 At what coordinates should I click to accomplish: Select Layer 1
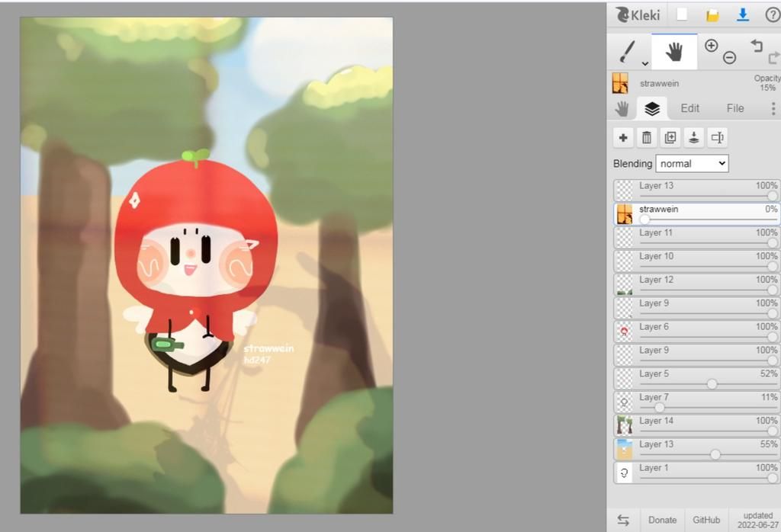697,473
